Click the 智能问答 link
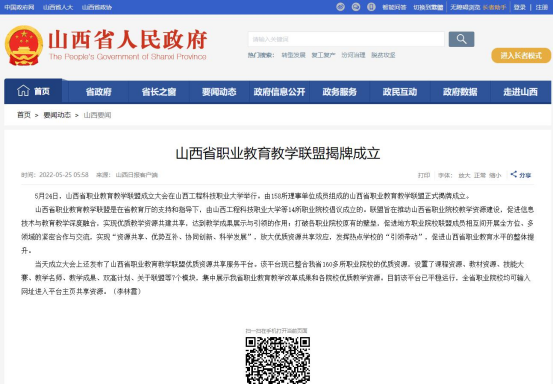This screenshot has height=385, width=553. 394,7
